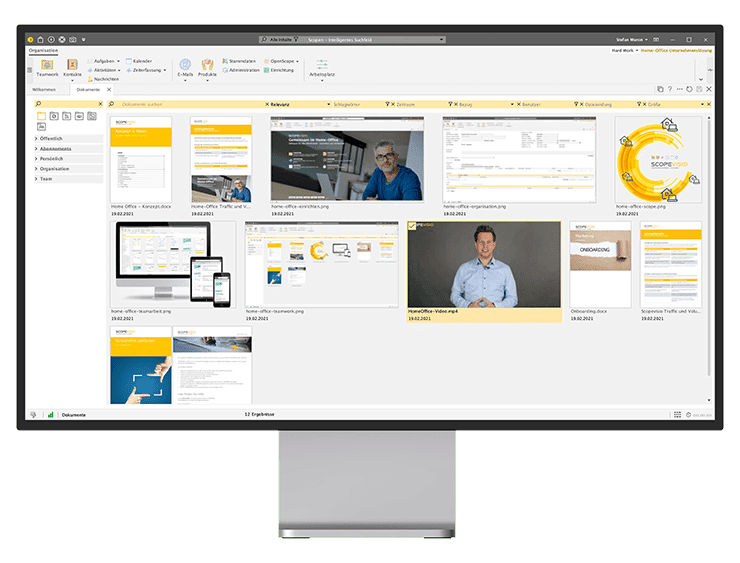Collapse the ribbon with chevron arrow
This screenshot has height=563, width=740.
[x=701, y=79]
